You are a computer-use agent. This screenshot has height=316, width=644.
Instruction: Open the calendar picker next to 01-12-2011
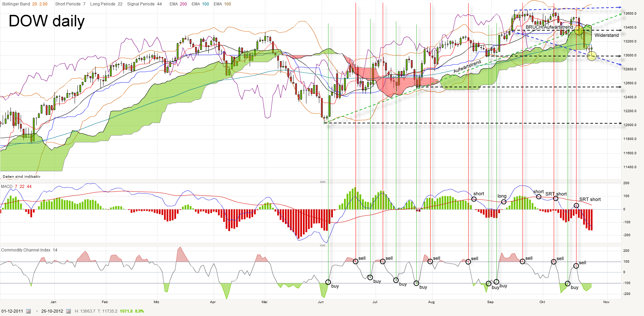coord(29,311)
